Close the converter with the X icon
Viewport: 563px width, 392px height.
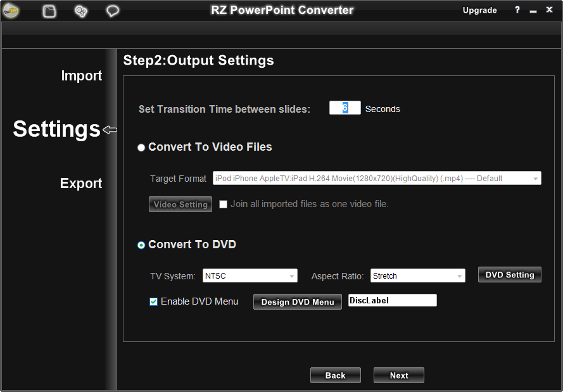tap(549, 10)
